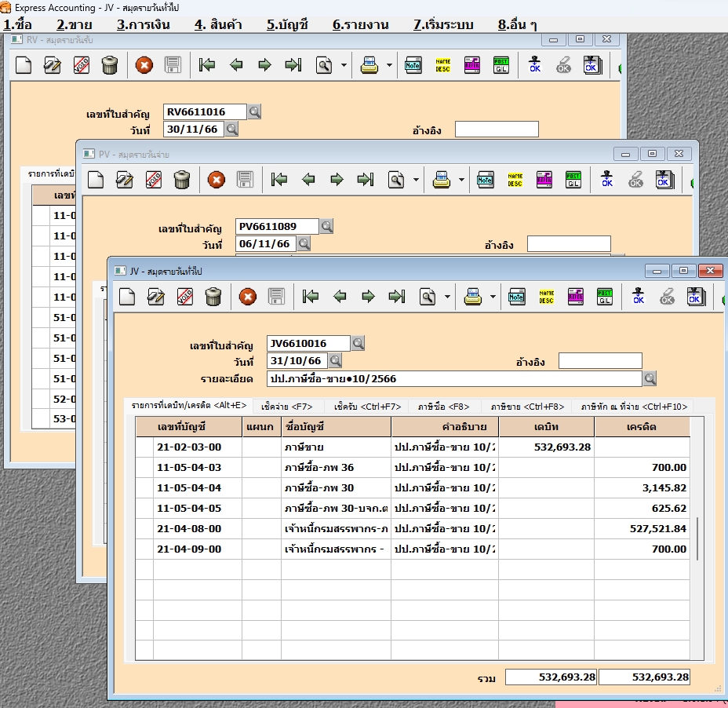Click VOID icon in JV window toolbar
The height and width of the screenshot is (708, 728).
pyautogui.click(x=185, y=297)
